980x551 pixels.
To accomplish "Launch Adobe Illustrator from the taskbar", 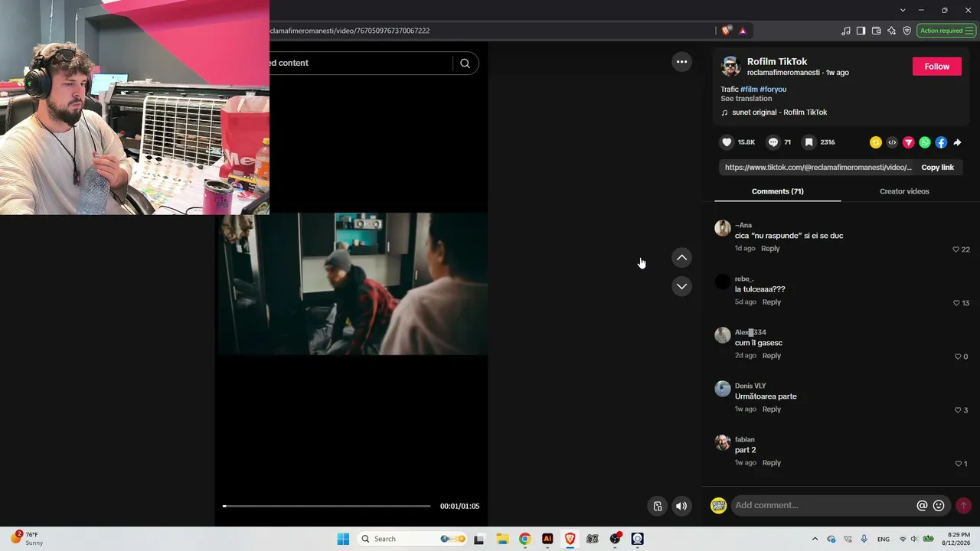I will pyautogui.click(x=547, y=539).
